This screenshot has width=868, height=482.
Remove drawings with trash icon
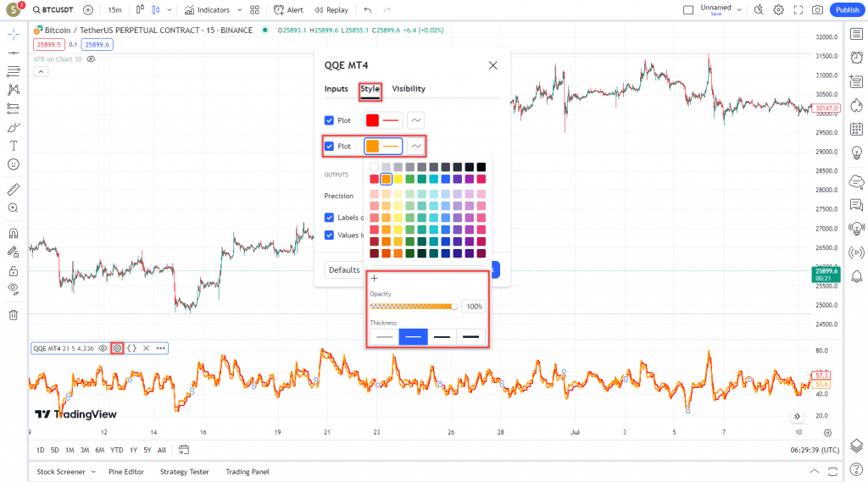[14, 315]
